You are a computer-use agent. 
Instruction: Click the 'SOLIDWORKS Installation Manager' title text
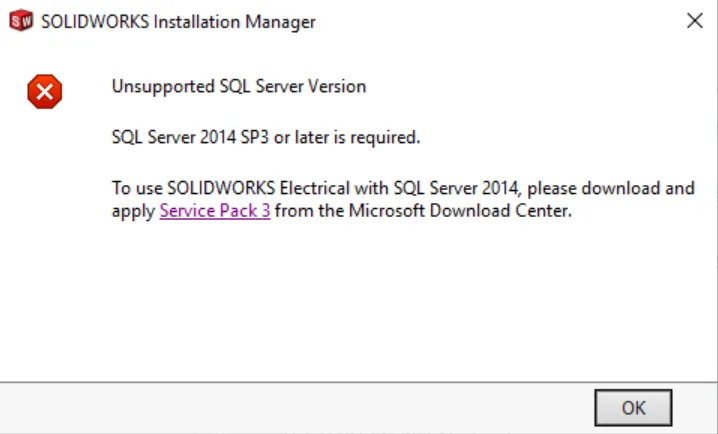point(178,22)
